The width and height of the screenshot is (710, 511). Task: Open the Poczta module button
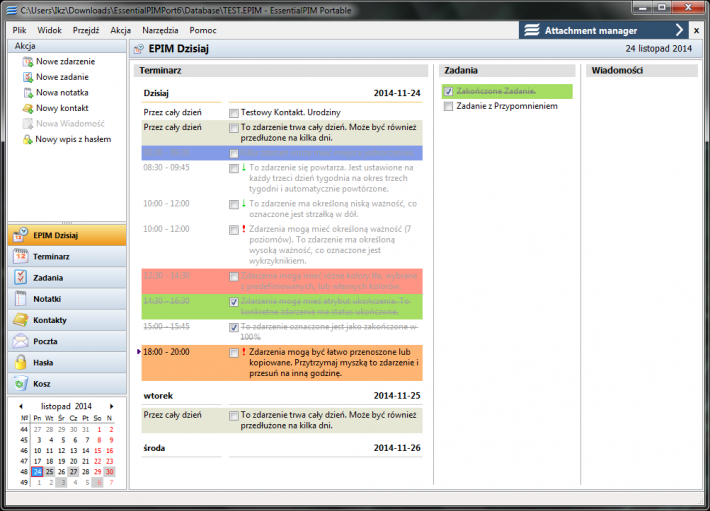coord(67,341)
